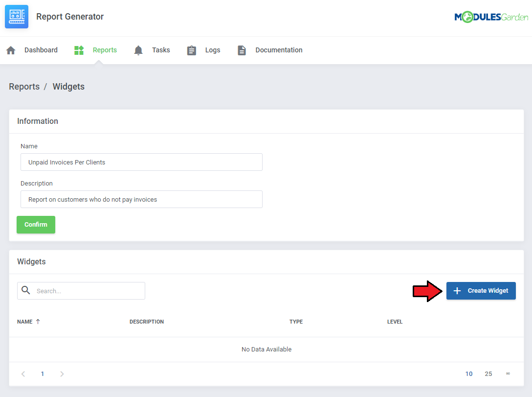Switch to the Logs tab
Screen dimensions: 532x397
[213, 50]
